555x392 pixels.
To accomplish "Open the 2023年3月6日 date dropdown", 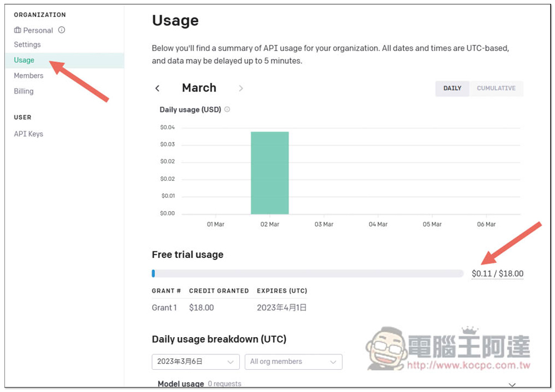I will pos(196,362).
